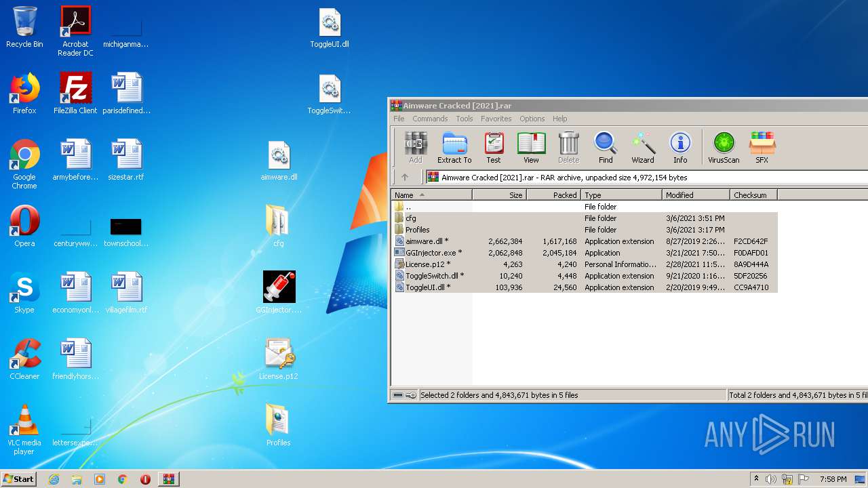868x488 pixels.
Task: Select the Acrobat Reader DC desktop icon
Action: tap(75, 31)
